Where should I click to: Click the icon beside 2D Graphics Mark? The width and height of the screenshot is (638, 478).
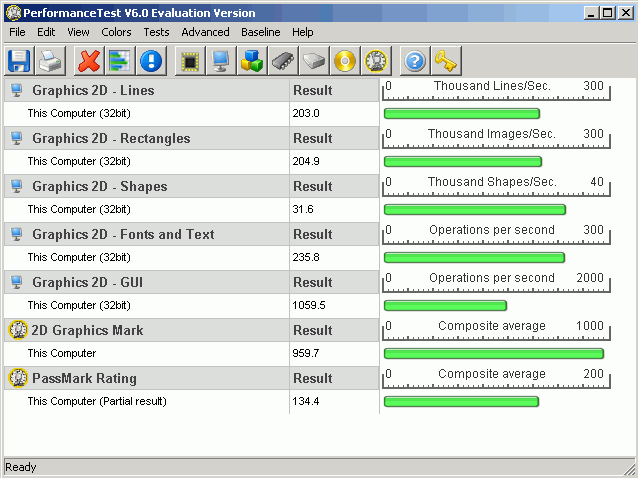[18, 330]
